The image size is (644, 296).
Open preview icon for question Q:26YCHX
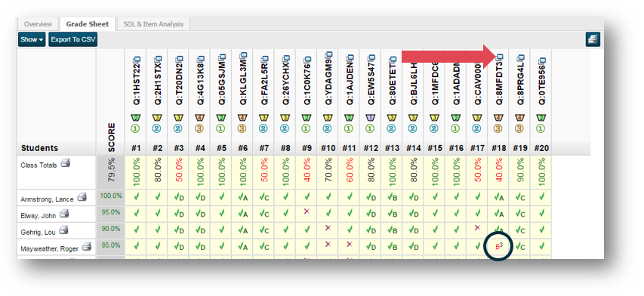coord(286,59)
